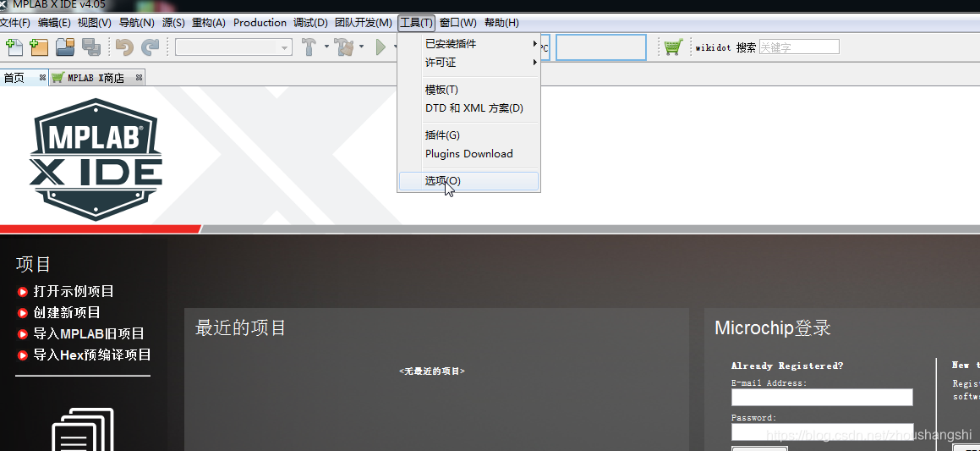Expand the Build hammer dropdown arrow
Image resolution: width=980 pixels, height=451 pixels.
326,47
